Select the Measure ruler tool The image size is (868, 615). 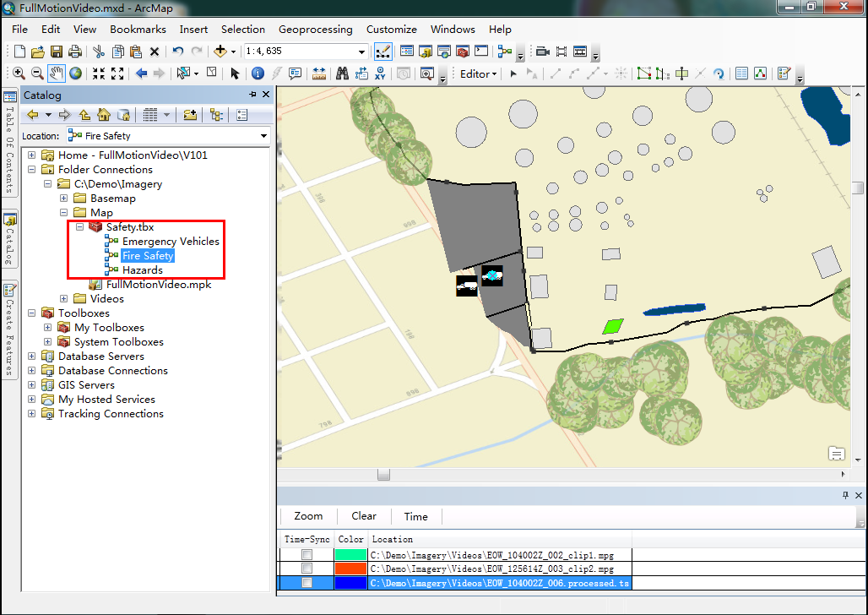[319, 73]
